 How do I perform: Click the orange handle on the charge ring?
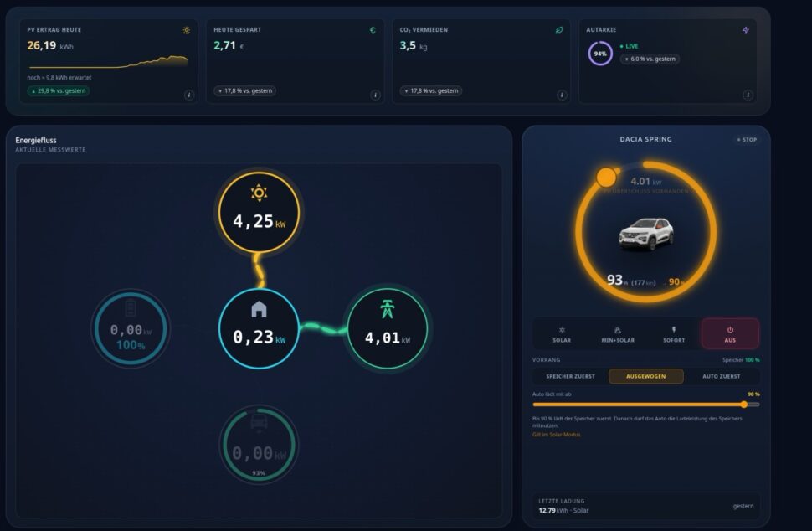(606, 178)
